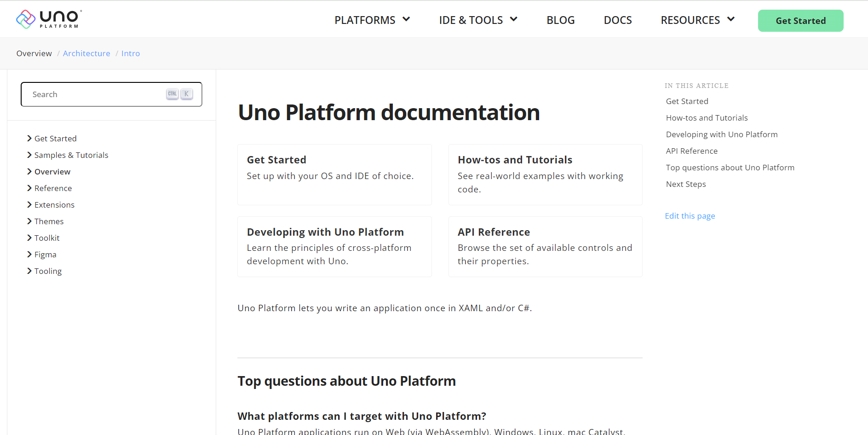Click the Intro breadcrumb link
868x435 pixels.
tap(131, 53)
